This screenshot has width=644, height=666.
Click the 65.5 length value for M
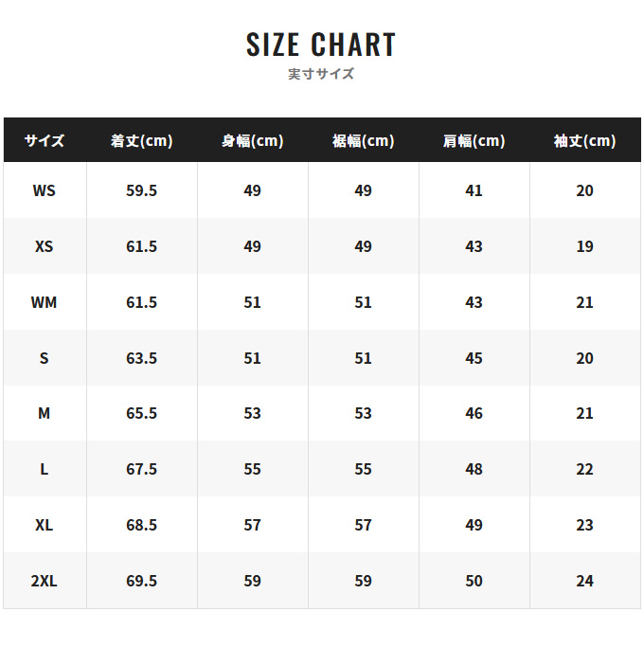[x=141, y=413]
